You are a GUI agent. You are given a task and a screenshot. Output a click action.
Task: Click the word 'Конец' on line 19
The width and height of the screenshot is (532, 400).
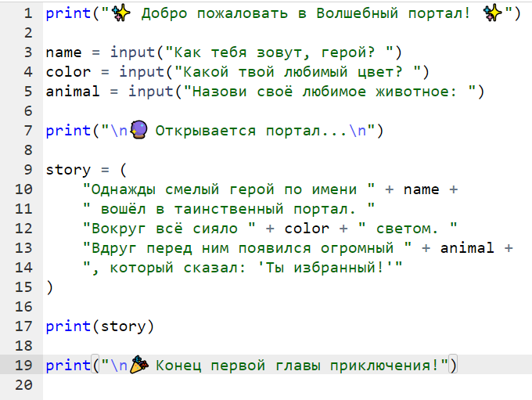[x=178, y=366]
